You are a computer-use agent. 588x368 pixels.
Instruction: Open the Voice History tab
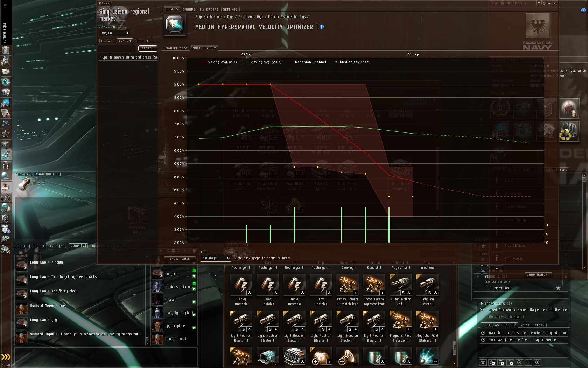click(532, 325)
